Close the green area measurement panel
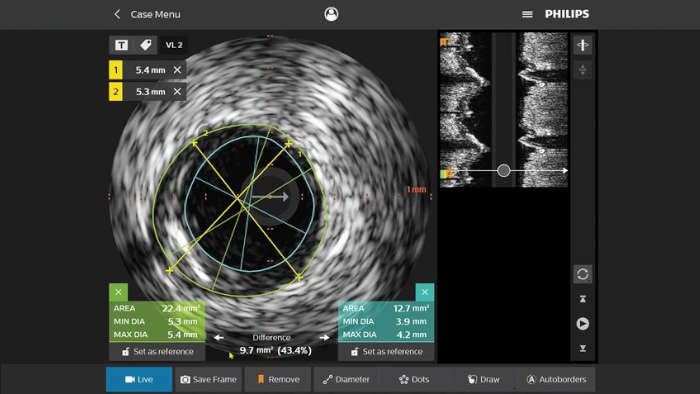The width and height of the screenshot is (700, 394). click(x=118, y=292)
